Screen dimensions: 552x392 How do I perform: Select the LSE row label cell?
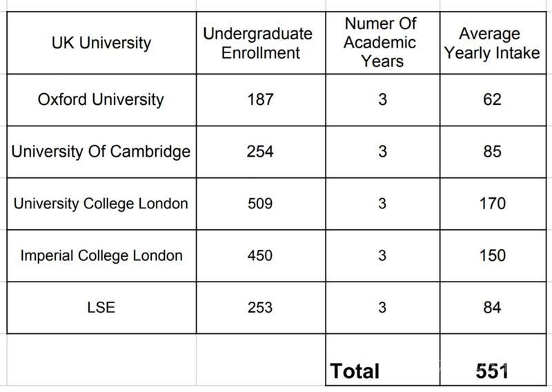101,308
